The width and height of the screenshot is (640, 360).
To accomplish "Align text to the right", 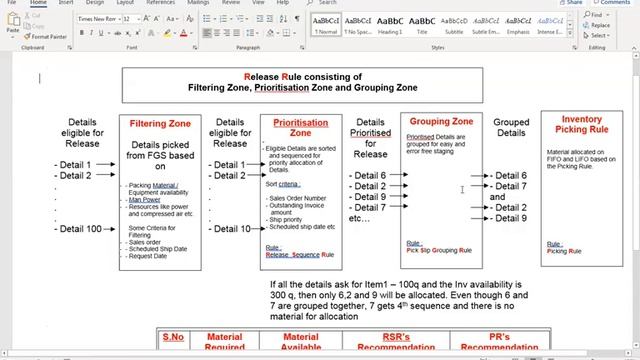I will coord(227,33).
